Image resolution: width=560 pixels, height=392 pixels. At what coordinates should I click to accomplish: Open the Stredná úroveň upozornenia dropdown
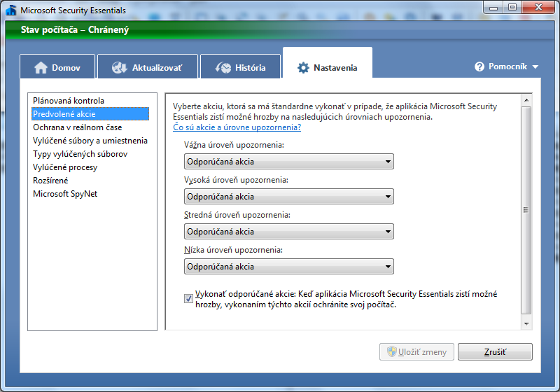coord(288,232)
